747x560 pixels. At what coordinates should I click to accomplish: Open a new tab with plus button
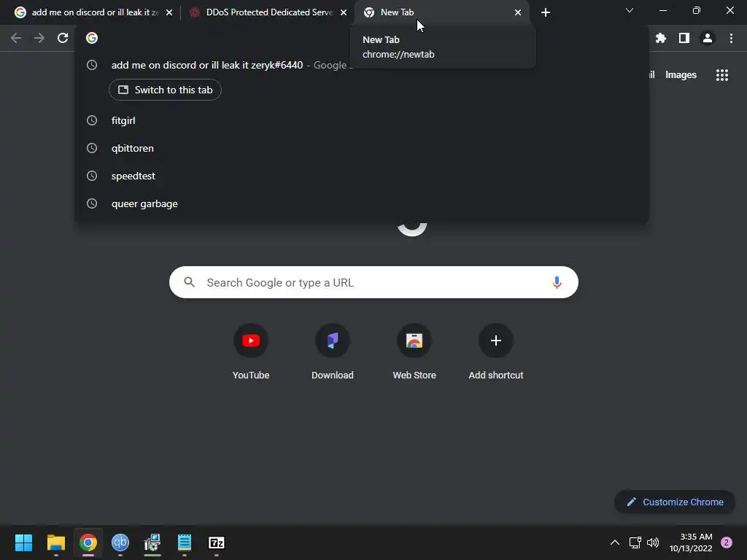click(546, 12)
